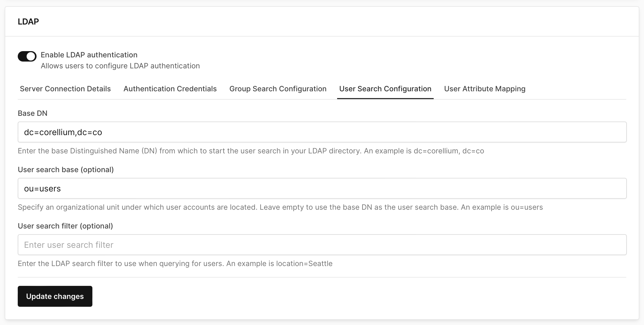Image resolution: width=644 pixels, height=325 pixels.
Task: Click the Update changes button
Action: point(55,296)
